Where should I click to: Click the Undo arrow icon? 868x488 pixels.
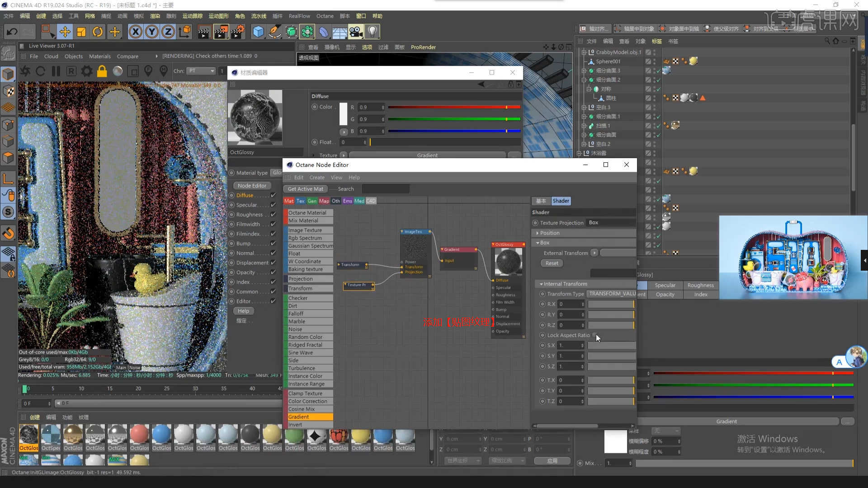click(12, 32)
